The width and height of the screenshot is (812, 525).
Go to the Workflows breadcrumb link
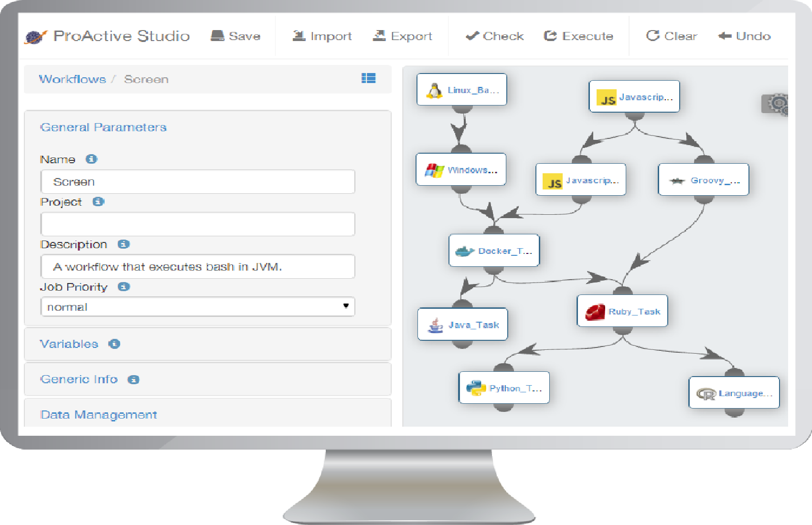pos(73,79)
